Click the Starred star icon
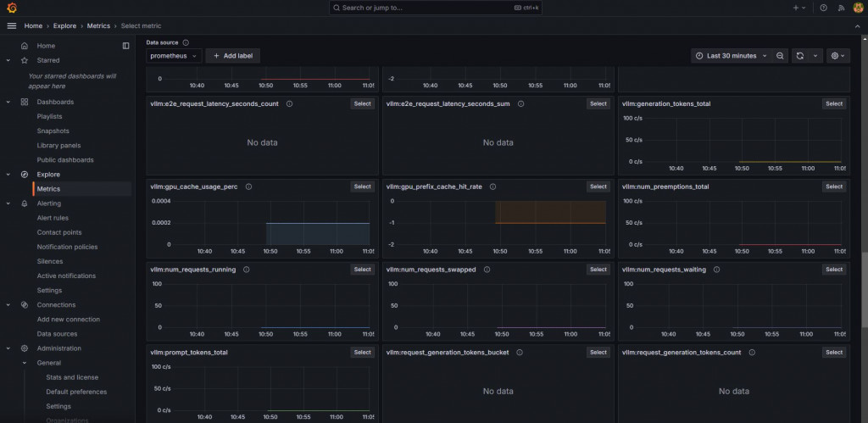Viewport: 868px width, 423px height. 25,60
